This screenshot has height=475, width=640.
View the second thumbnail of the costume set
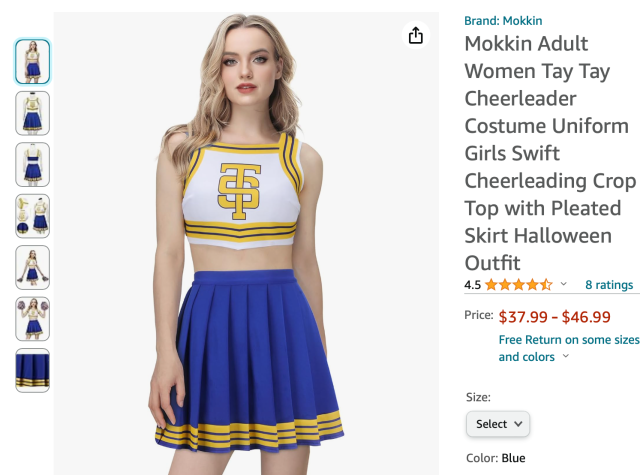32,113
